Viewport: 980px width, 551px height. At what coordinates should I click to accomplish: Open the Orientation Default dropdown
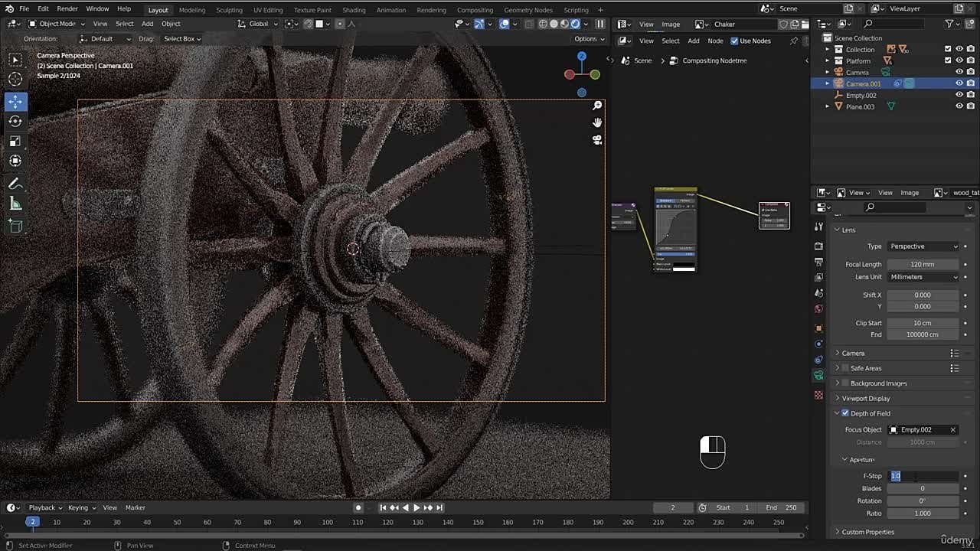point(106,38)
